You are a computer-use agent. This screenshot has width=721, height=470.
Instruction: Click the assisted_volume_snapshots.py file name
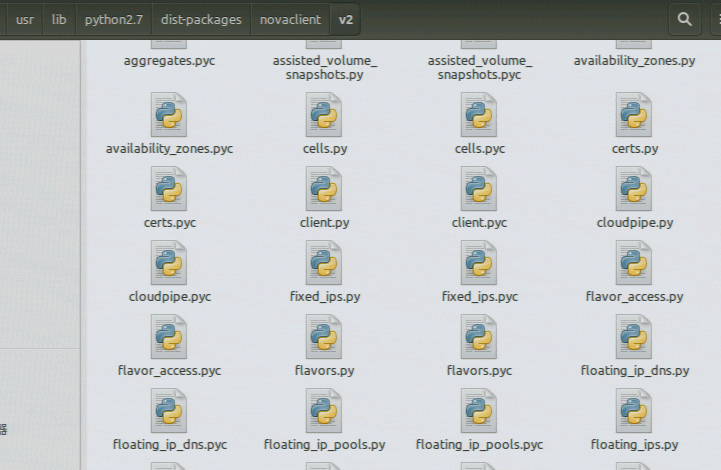325,67
